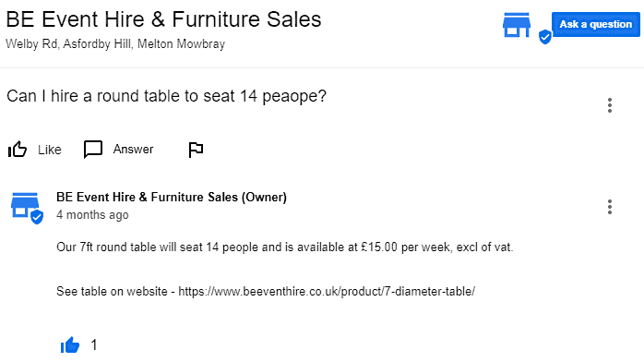Click the Like label text

(x=50, y=150)
